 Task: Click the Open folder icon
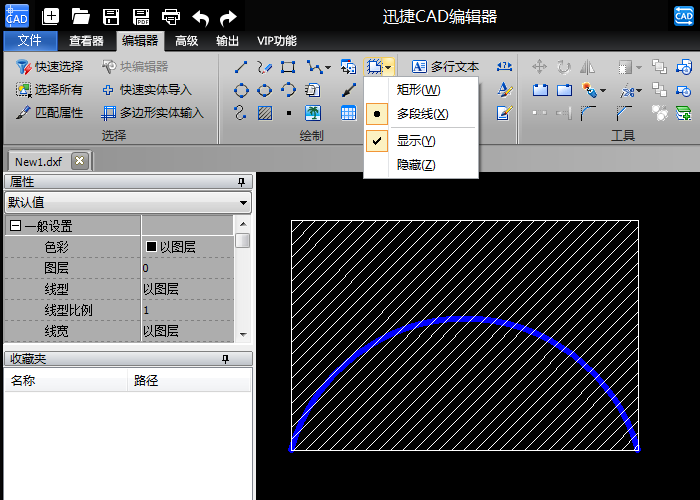click(81, 17)
